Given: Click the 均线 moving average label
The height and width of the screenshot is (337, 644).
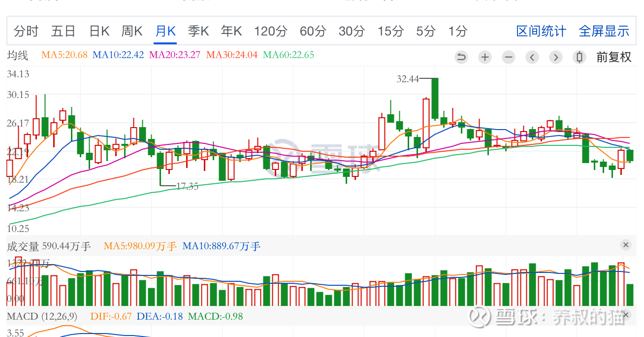Looking at the screenshot, I should pyautogui.click(x=18, y=55).
